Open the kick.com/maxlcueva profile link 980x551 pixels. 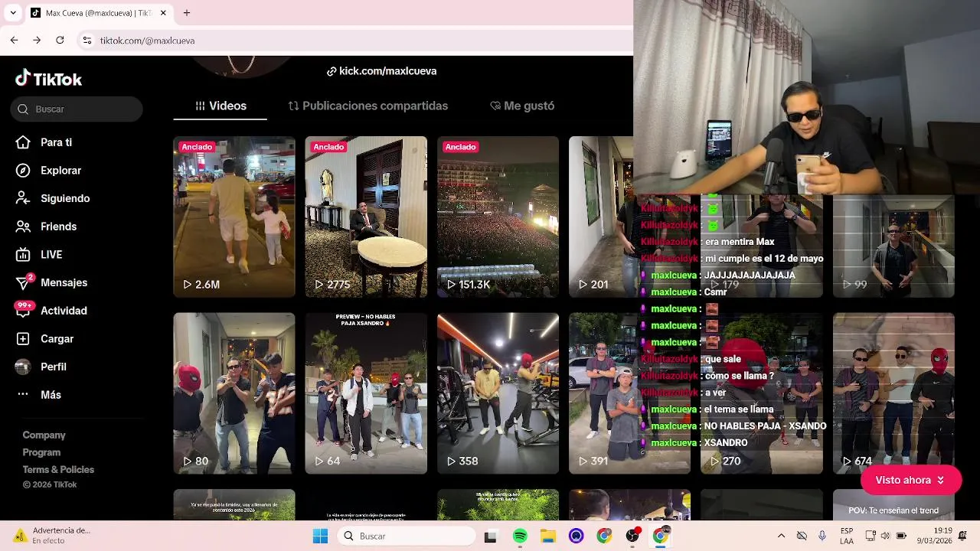tap(381, 71)
